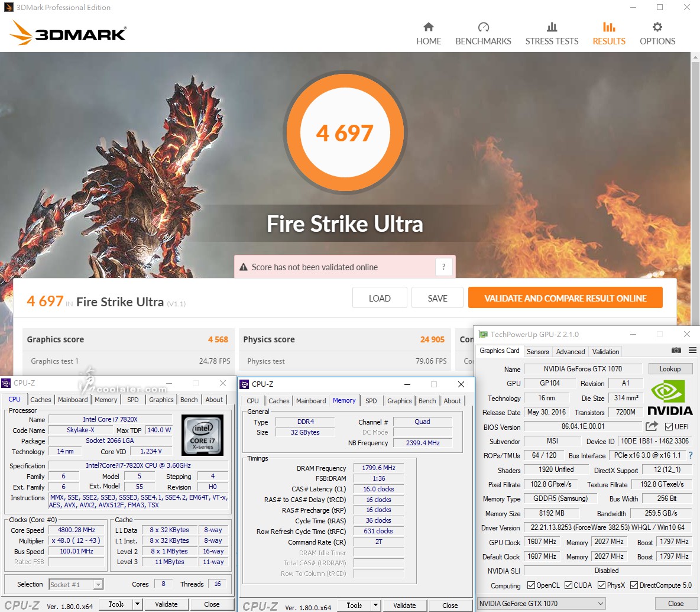Toggle CUDA checkbox in GPU-Z

click(x=568, y=585)
